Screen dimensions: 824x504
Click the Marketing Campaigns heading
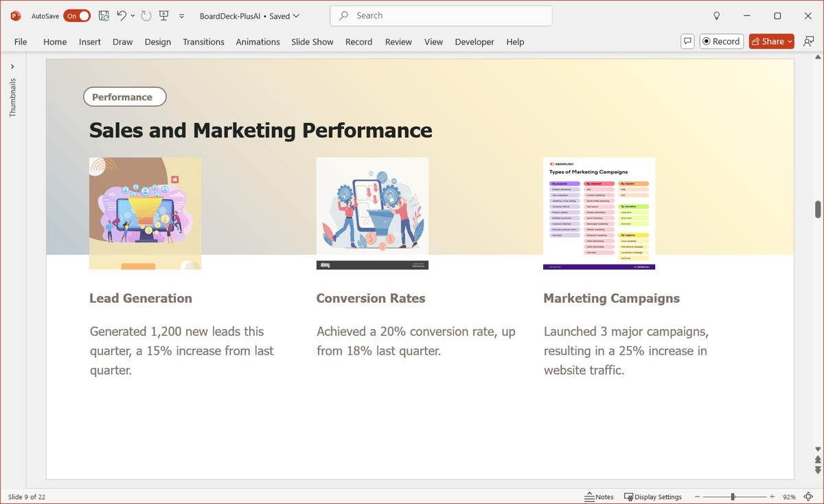click(x=611, y=298)
